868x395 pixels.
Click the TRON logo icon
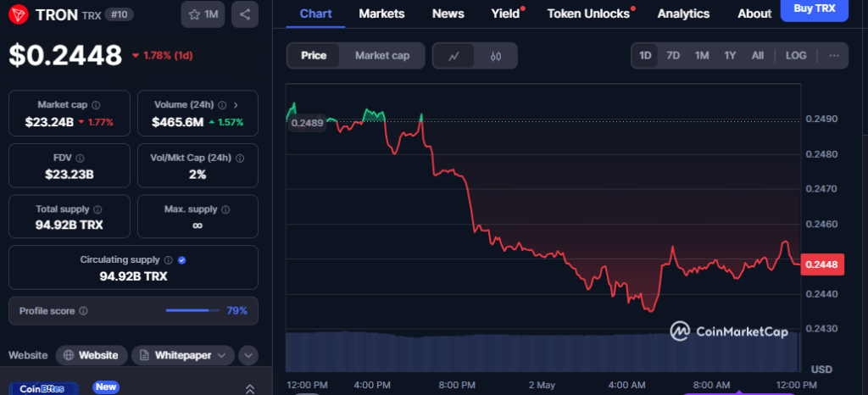pos(19,14)
